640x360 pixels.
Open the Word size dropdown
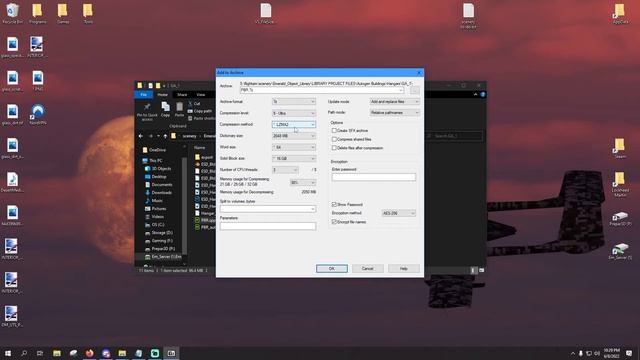click(x=294, y=147)
